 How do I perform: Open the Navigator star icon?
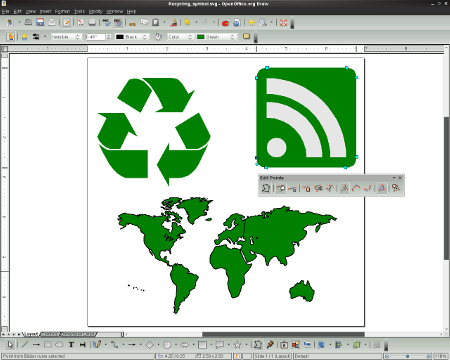pos(251,22)
